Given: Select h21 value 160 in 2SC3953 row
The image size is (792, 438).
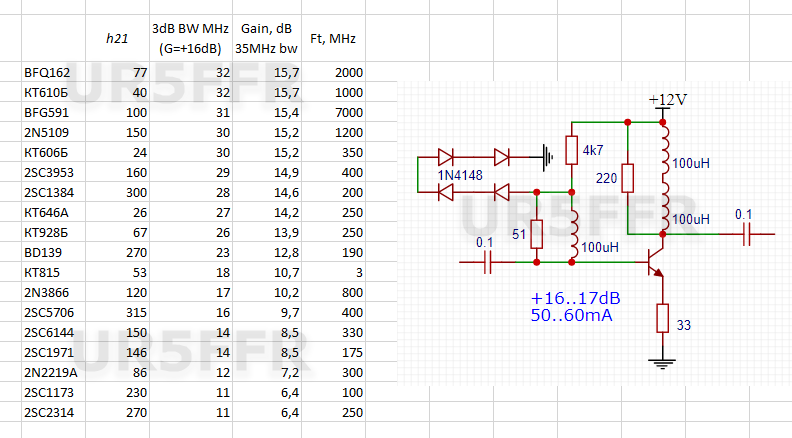Looking at the screenshot, I should click(x=118, y=172).
